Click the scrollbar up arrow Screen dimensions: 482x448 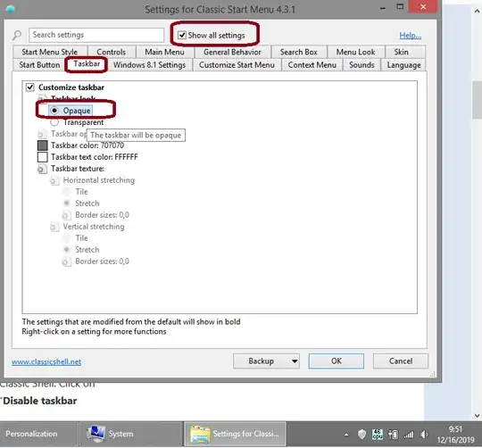tap(477, 12)
